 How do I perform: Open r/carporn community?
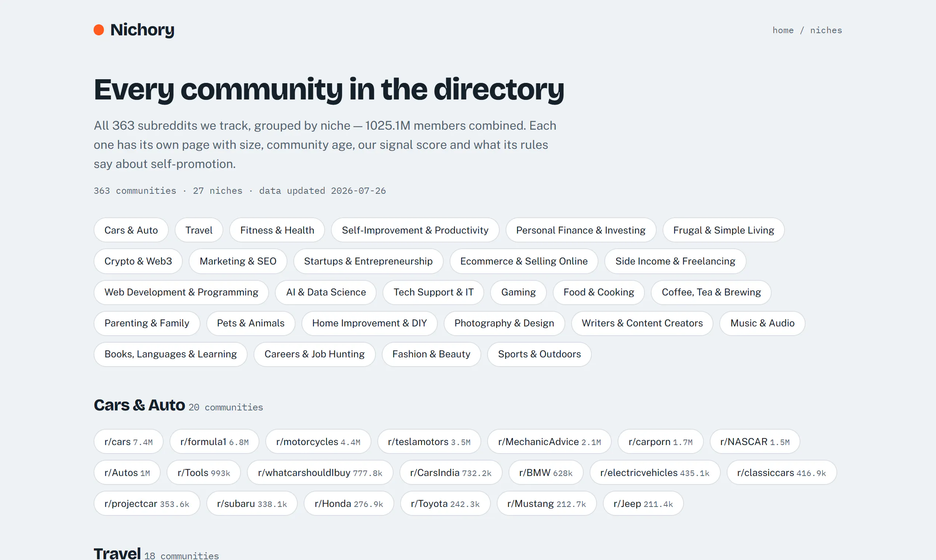click(x=660, y=441)
